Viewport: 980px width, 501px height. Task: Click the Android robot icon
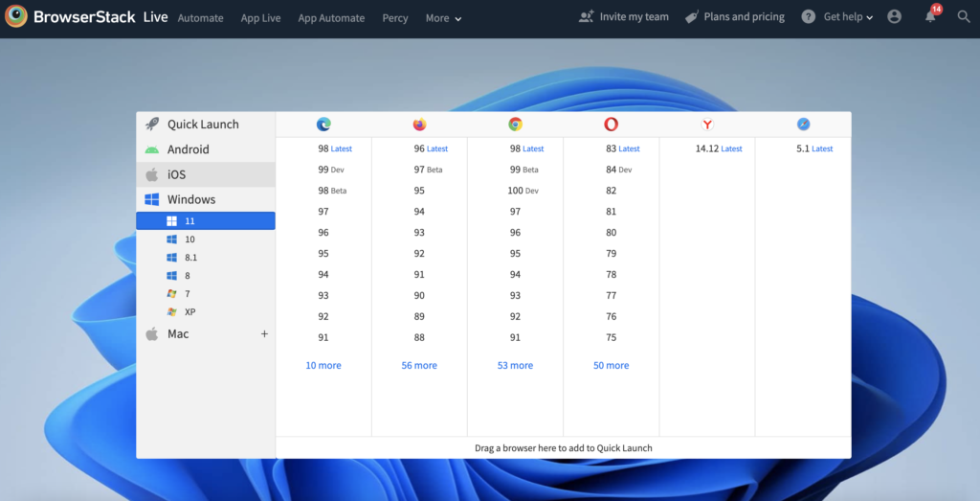152,149
